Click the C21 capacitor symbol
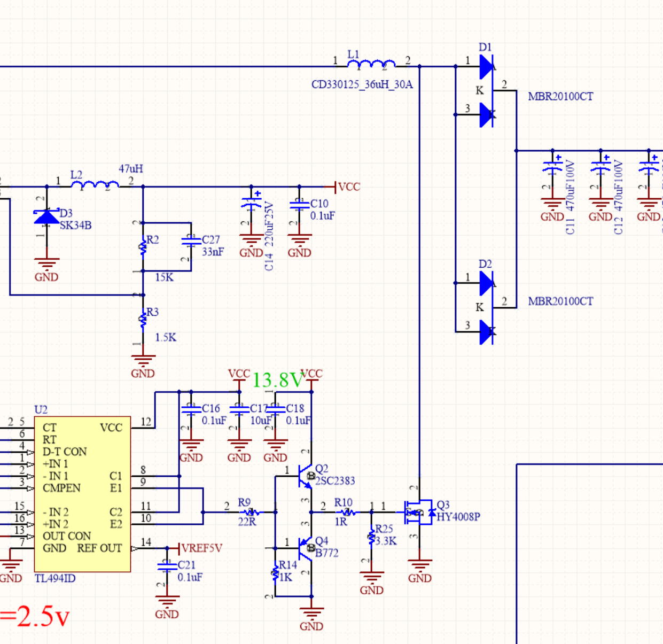This screenshot has width=663, height=644. click(167, 565)
